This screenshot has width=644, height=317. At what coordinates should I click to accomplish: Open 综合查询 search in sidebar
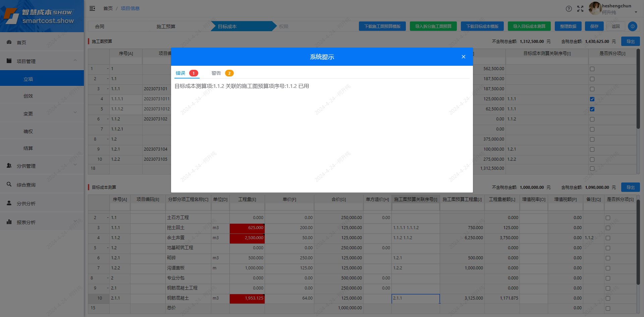(9, 184)
